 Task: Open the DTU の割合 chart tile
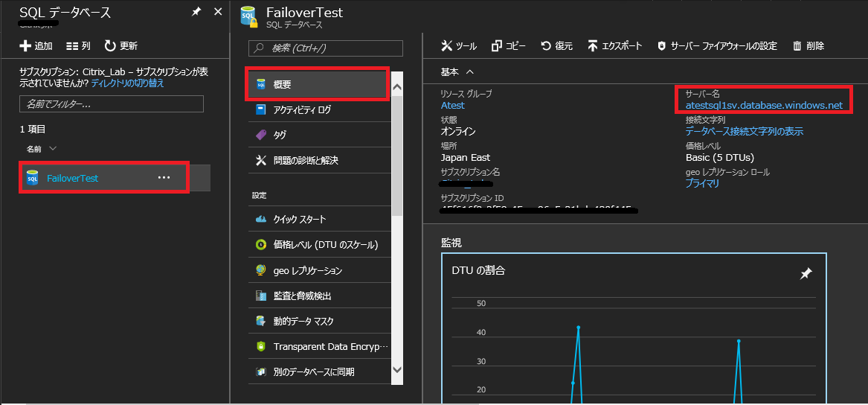pos(634,329)
